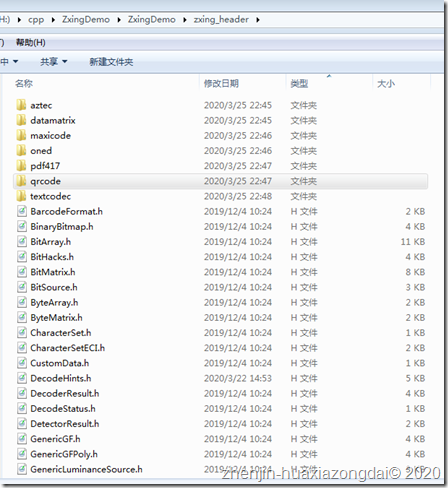Viewport: 448px width, 488px height.
Task: Click the BitArray.h file icon
Action: tap(22, 242)
